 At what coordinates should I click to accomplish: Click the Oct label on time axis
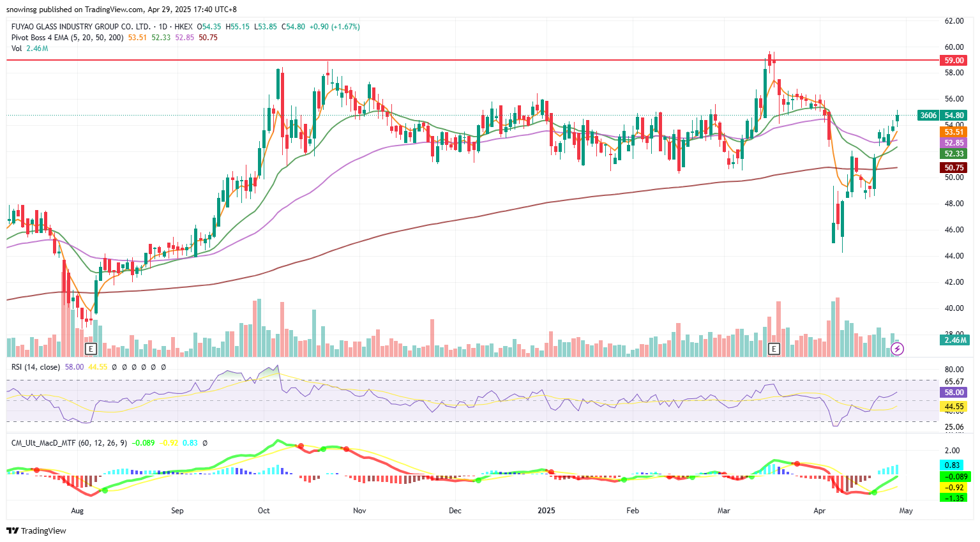[x=264, y=511]
